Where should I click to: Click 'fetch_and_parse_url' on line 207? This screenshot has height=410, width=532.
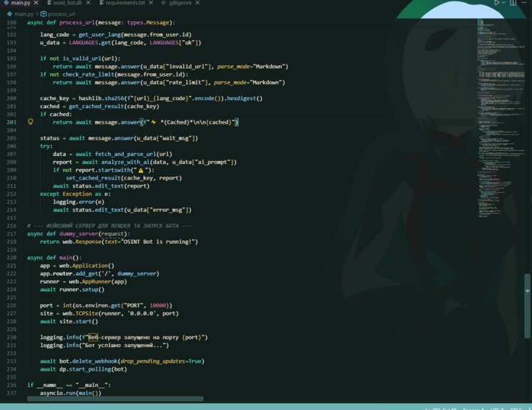click(x=125, y=154)
